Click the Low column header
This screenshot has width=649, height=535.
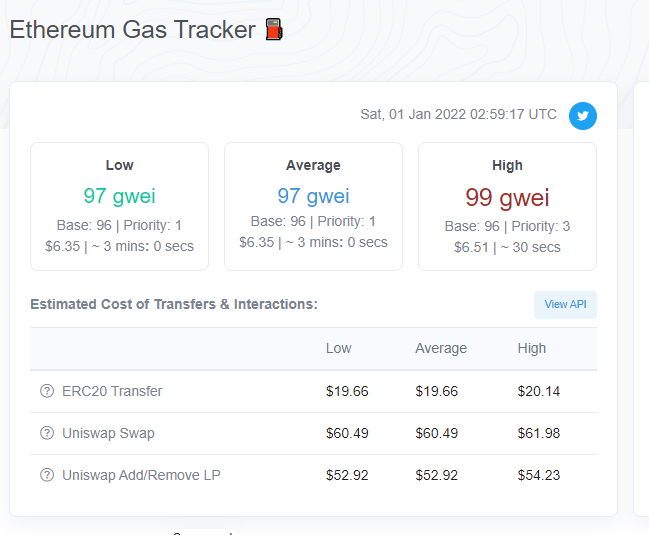click(339, 348)
